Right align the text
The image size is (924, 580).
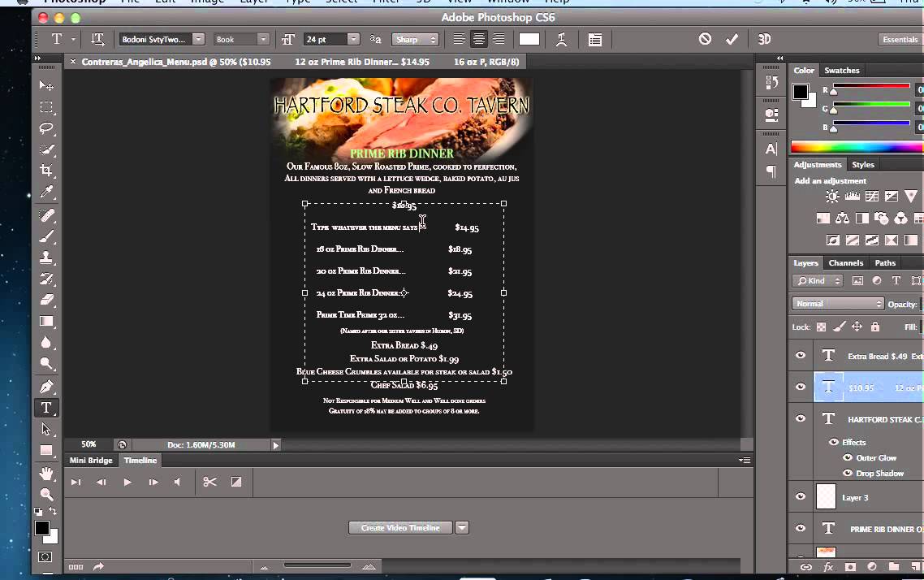pyautogui.click(x=499, y=39)
